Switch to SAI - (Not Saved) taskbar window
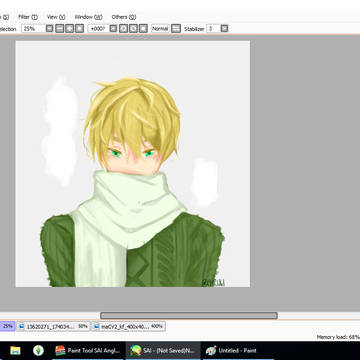The image size is (360, 360). 163,351
